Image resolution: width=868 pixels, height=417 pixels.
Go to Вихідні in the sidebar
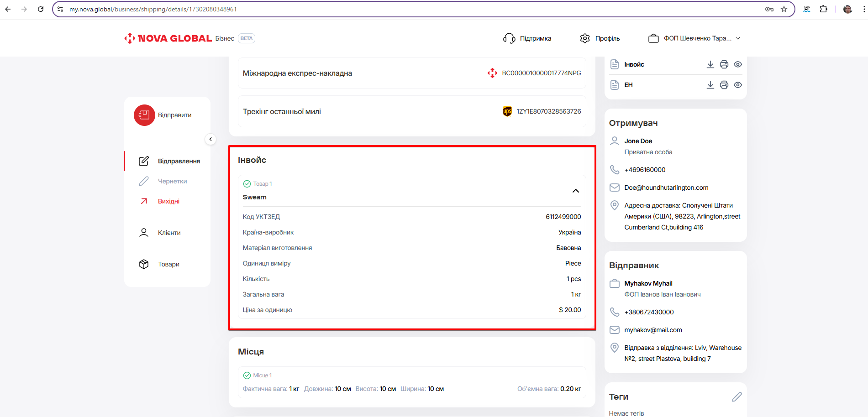168,201
